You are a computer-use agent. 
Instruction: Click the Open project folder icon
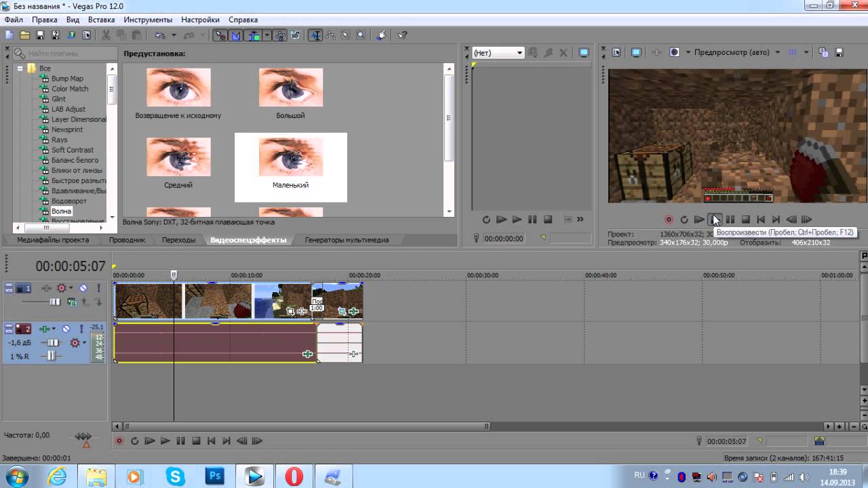[24, 35]
